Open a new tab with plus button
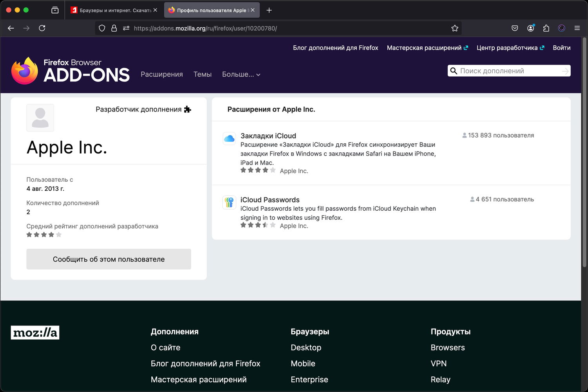 pos(269,10)
